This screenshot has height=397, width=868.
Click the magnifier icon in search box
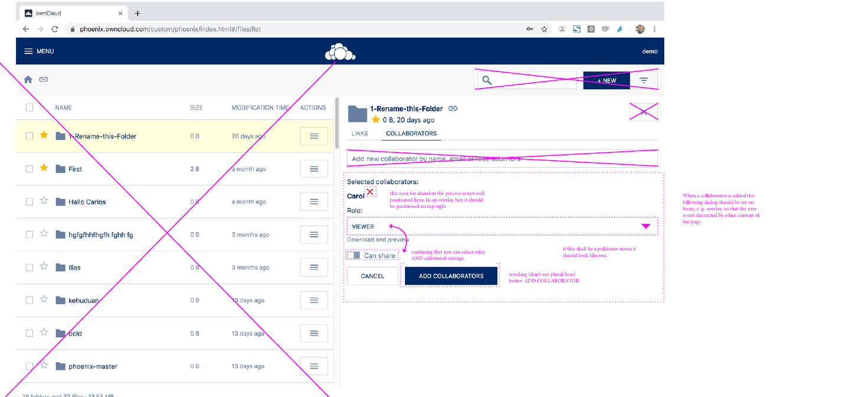click(487, 80)
